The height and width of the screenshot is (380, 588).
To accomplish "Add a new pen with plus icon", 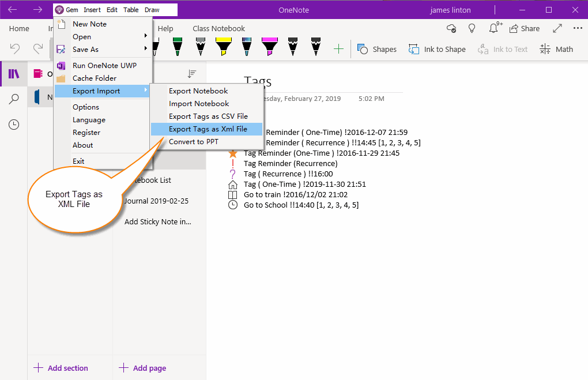I will tap(338, 49).
